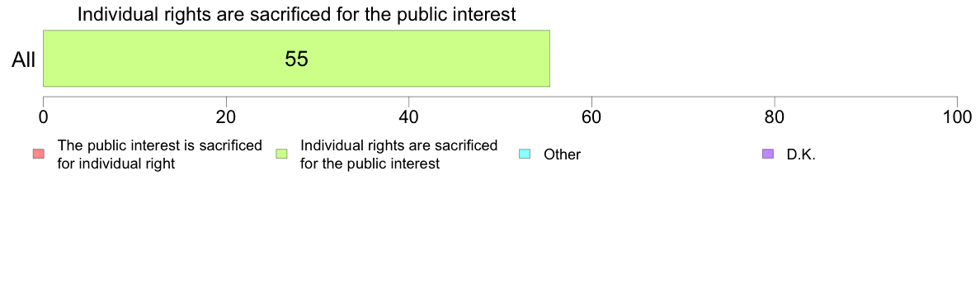Screen dimensions: 980x304
Task: Click the green bar for All
Action: [296, 58]
